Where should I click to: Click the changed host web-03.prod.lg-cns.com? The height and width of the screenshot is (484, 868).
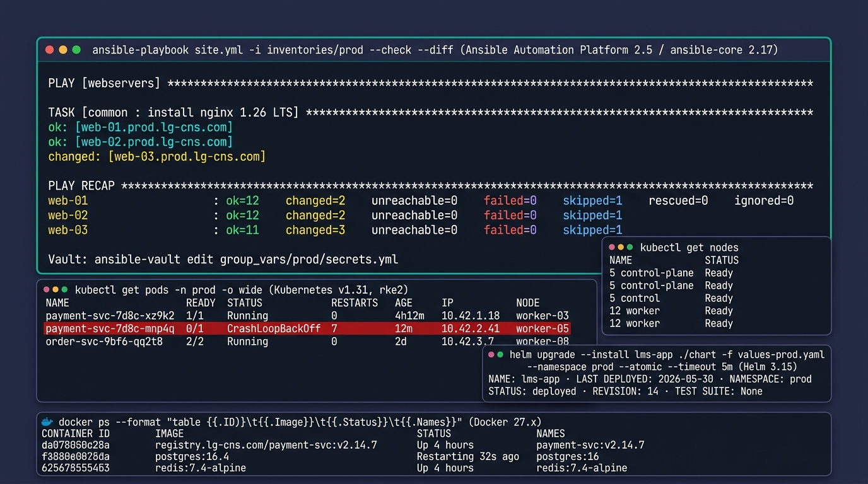[x=187, y=156]
